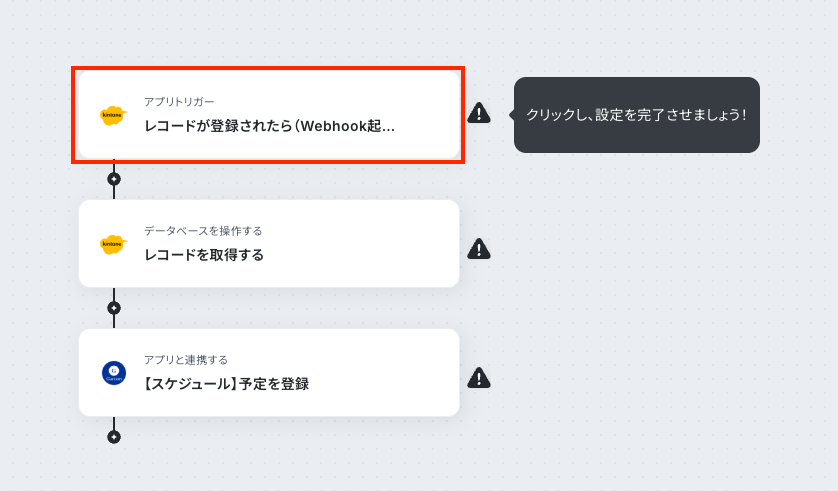
Task: Click the アプリと連携する label text
Action: (x=186, y=360)
